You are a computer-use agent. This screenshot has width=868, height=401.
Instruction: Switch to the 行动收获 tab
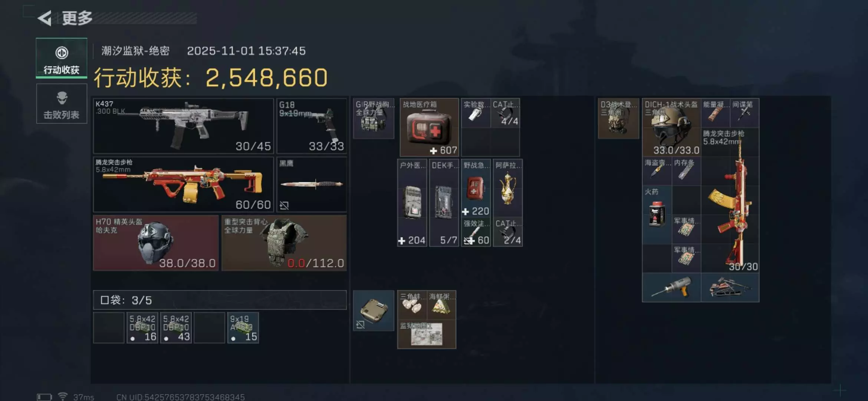pyautogui.click(x=62, y=58)
